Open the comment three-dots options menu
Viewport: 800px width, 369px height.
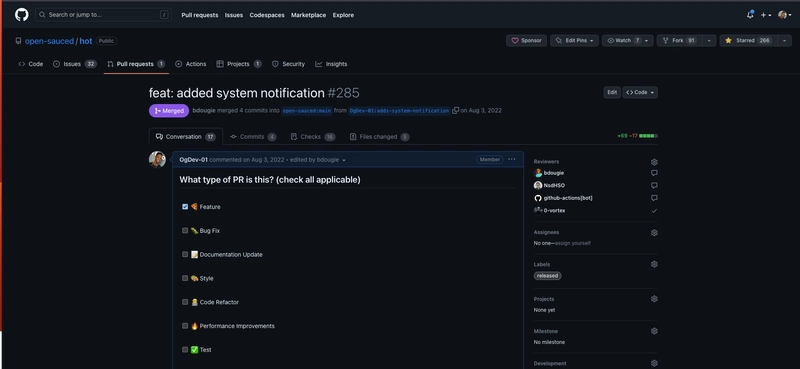coord(512,159)
